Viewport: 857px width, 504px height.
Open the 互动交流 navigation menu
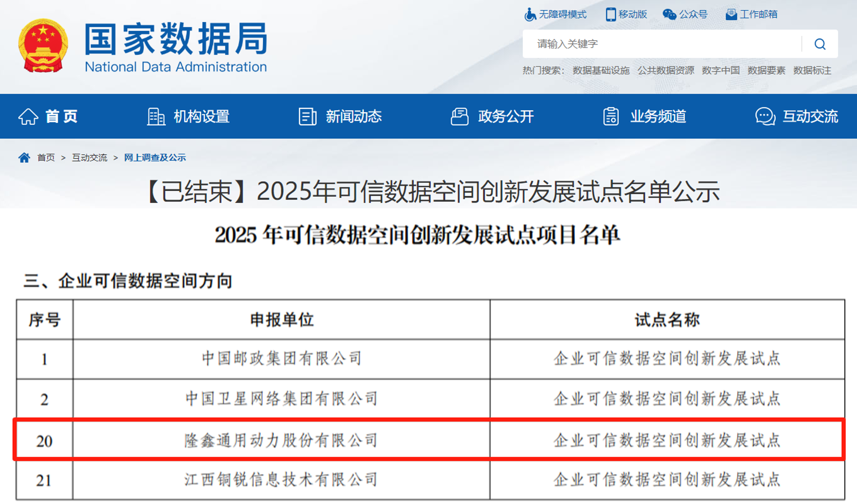811,117
